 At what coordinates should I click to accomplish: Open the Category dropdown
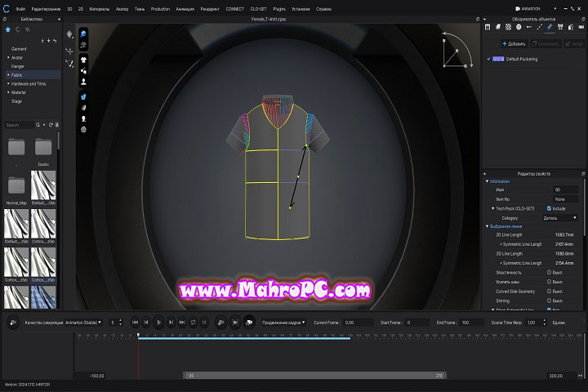pos(559,218)
